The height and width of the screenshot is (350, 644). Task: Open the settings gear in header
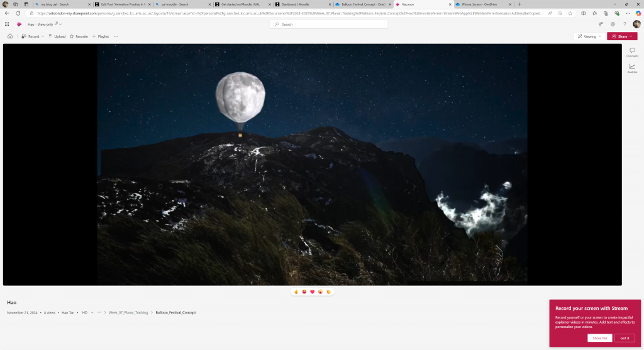click(613, 24)
